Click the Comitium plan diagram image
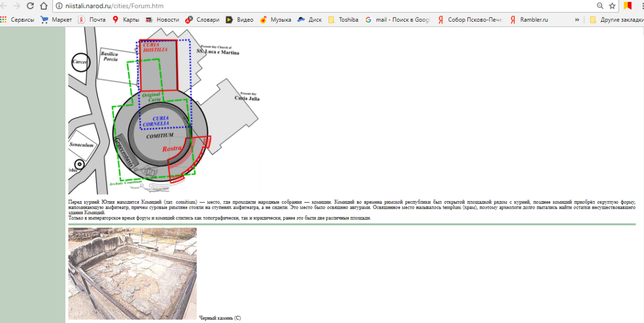The image size is (644, 323). pyautogui.click(x=164, y=110)
